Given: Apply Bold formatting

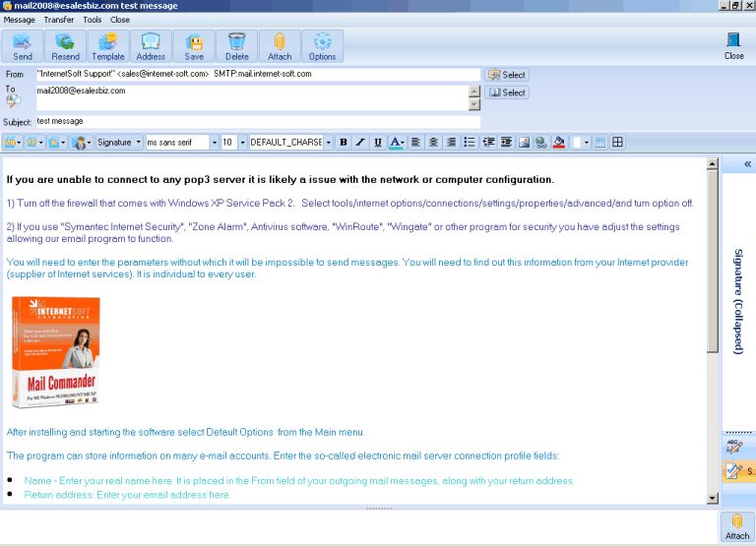Looking at the screenshot, I should click(x=344, y=143).
